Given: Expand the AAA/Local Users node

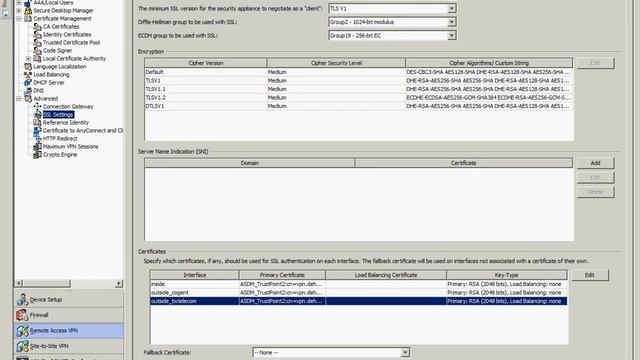Looking at the screenshot, I should [19, 2].
